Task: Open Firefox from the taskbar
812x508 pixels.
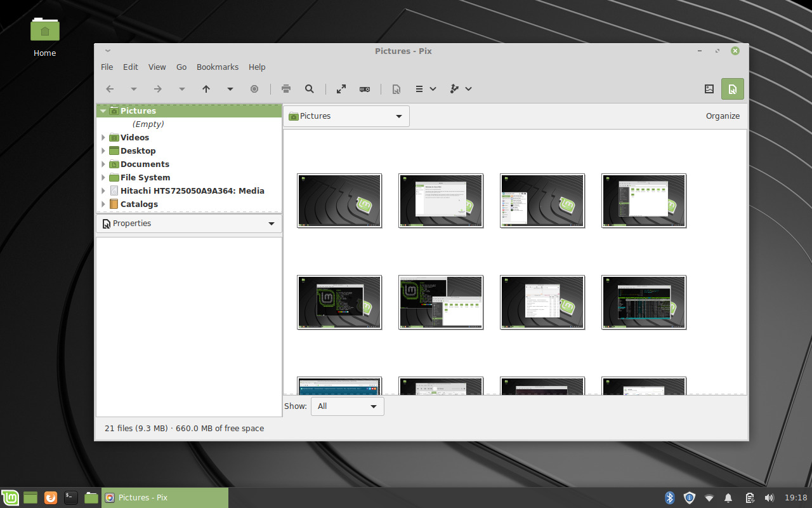Action: coord(49,498)
